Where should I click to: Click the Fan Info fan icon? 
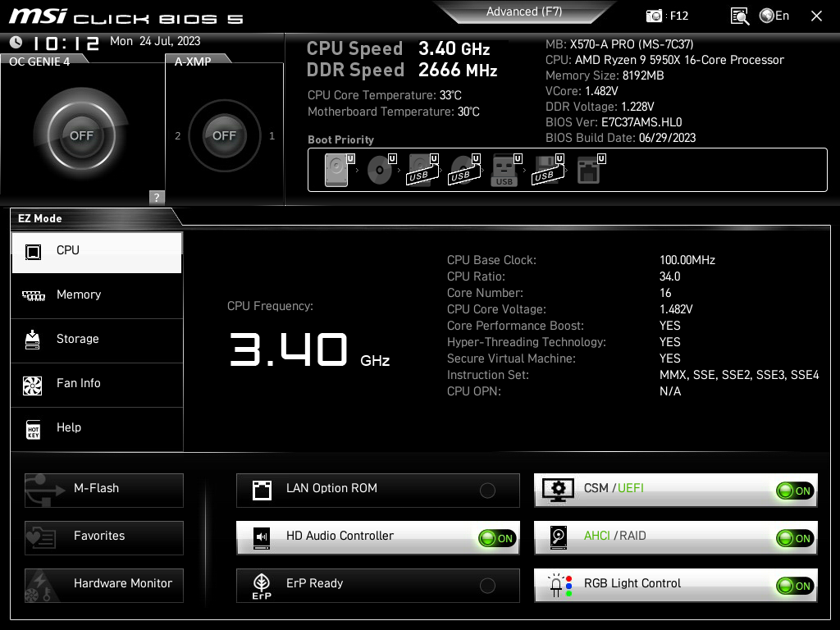[x=33, y=386]
